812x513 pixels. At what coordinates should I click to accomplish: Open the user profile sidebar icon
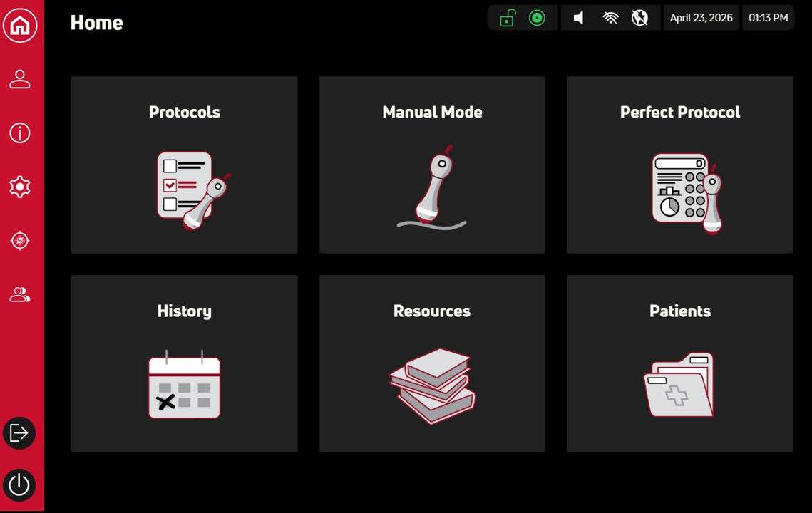(x=20, y=79)
